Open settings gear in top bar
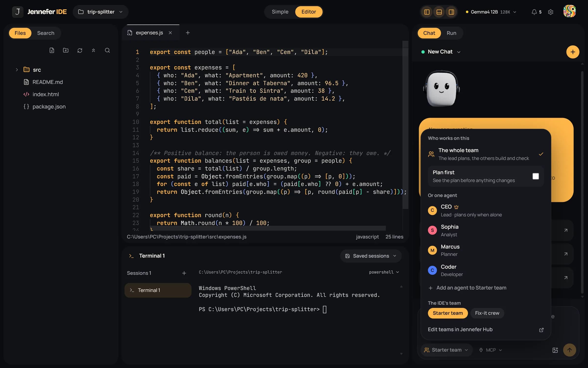This screenshot has width=588, height=368. click(x=551, y=12)
